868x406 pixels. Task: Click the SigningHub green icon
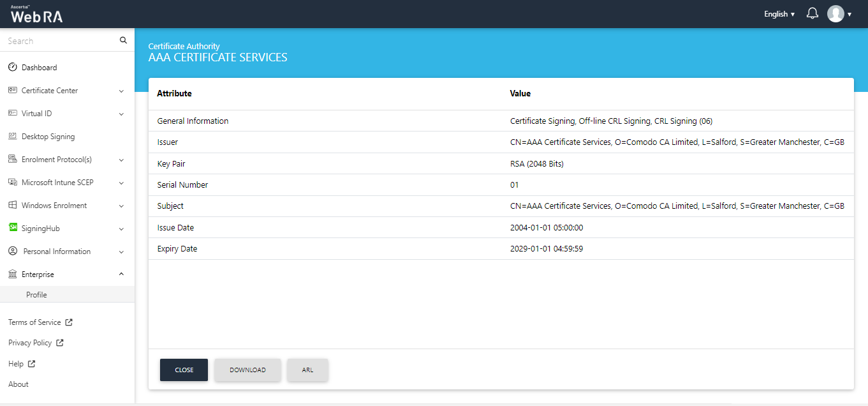[13, 227]
